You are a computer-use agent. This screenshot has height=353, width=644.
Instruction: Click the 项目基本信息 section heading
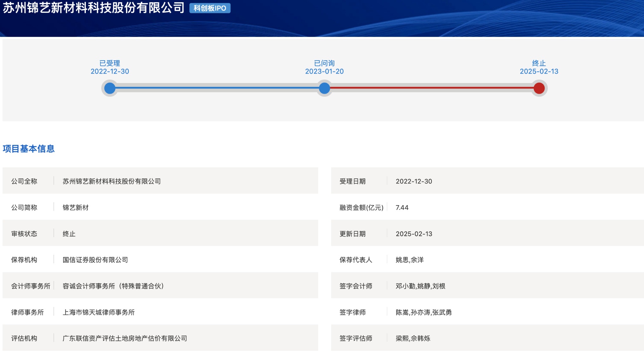(29, 149)
